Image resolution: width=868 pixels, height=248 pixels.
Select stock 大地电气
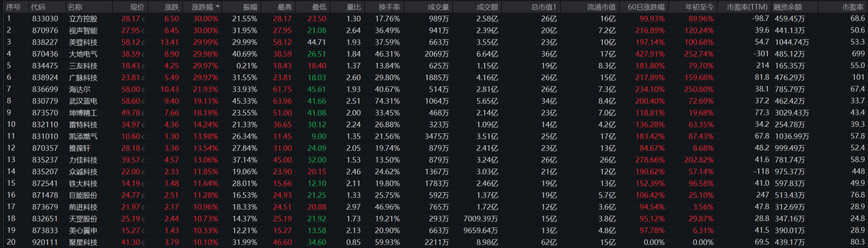coord(83,54)
